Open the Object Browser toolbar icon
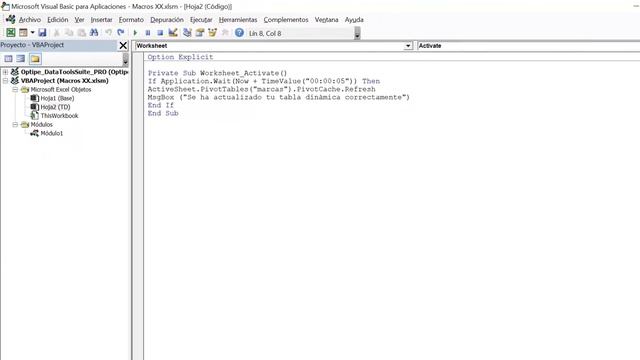This screenshot has width=640, height=360. pos(212,33)
